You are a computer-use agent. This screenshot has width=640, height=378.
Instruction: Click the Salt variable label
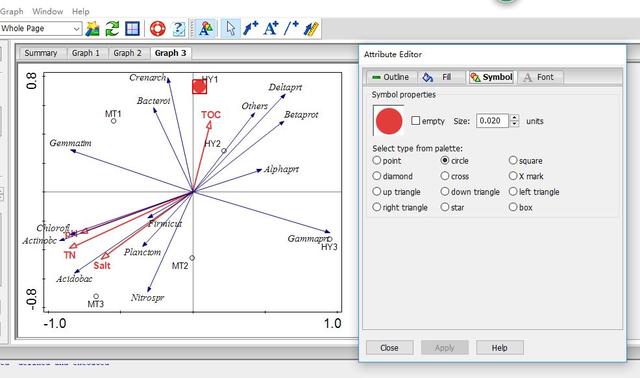pos(102,266)
